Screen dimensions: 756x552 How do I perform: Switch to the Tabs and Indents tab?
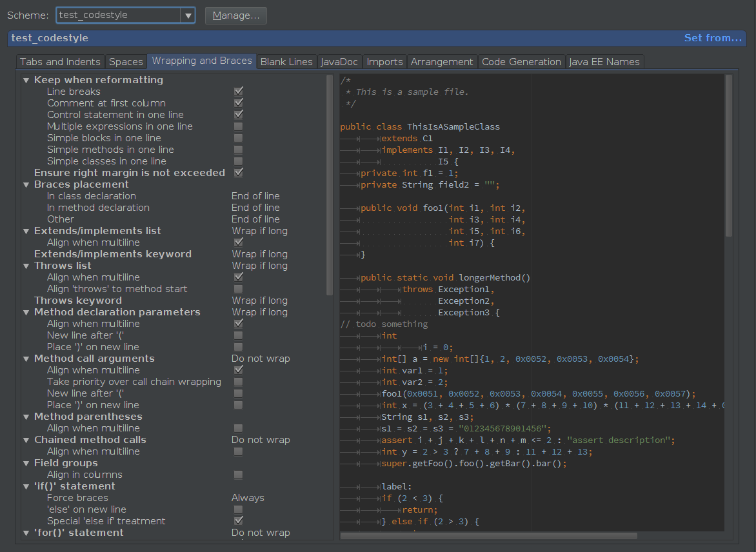click(x=59, y=61)
